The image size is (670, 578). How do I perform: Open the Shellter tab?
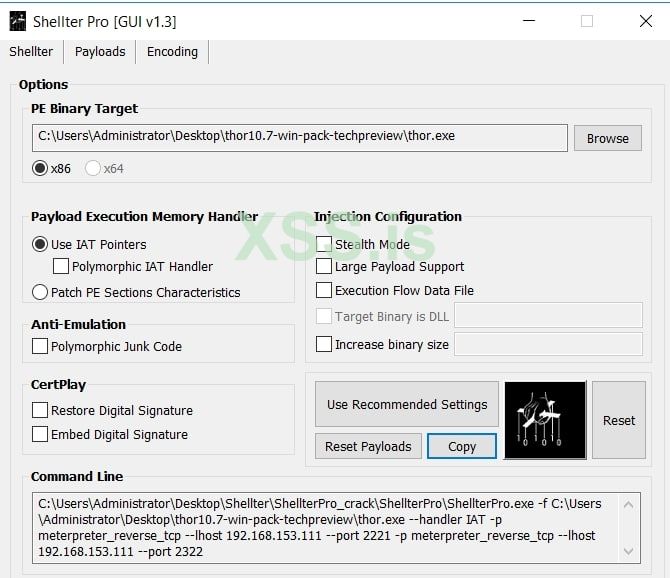[31, 52]
